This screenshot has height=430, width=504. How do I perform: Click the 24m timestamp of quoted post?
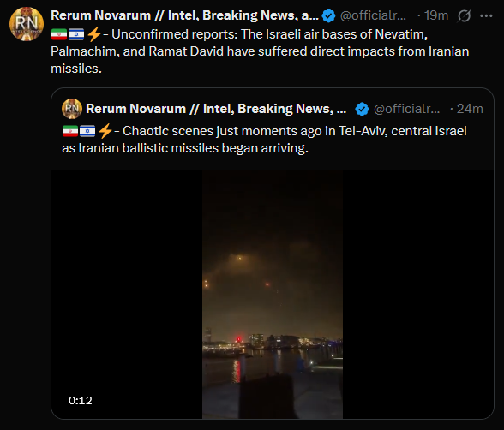[x=470, y=109]
